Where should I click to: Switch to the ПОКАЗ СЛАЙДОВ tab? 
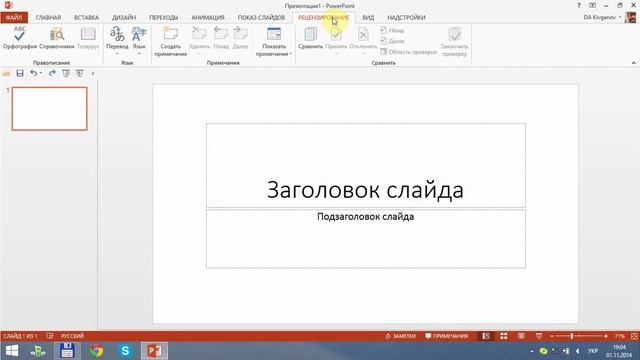point(261,18)
